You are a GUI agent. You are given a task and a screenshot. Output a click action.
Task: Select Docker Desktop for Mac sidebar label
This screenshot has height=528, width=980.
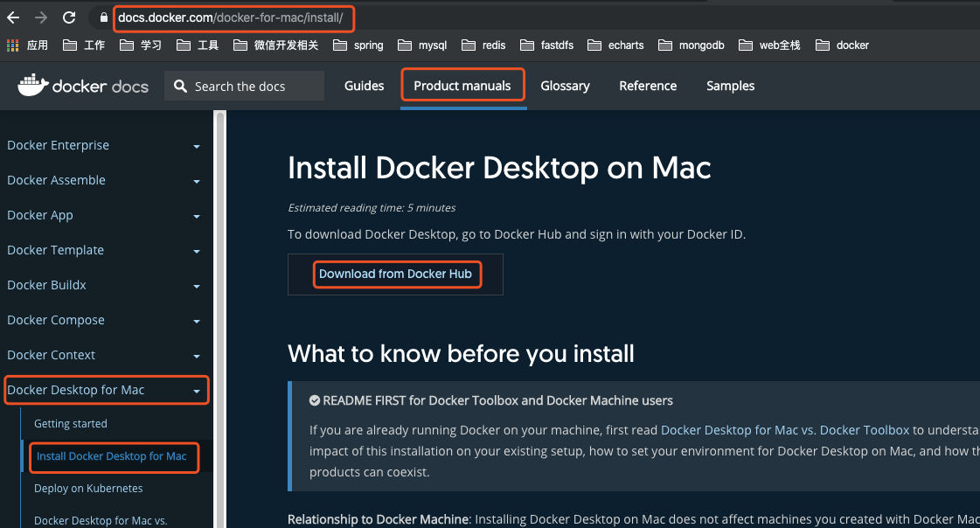[76, 390]
